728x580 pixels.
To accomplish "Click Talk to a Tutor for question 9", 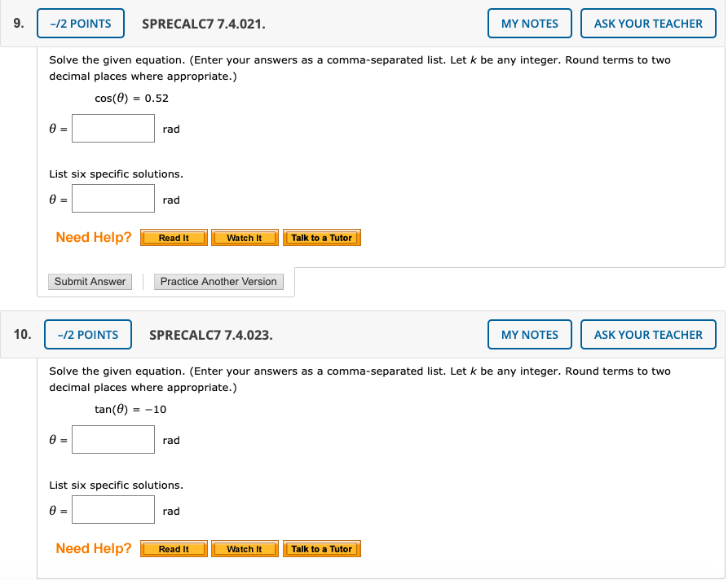I will tap(322, 238).
